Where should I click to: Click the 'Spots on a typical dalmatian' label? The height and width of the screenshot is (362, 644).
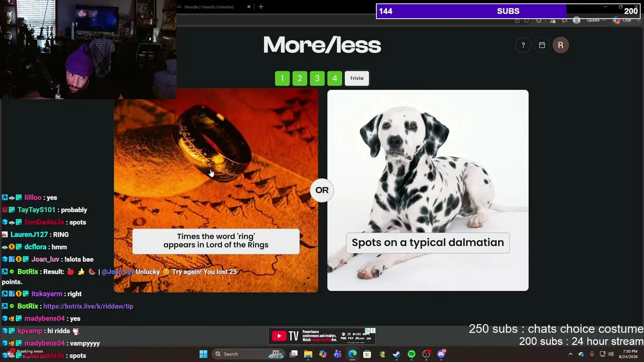click(x=428, y=242)
